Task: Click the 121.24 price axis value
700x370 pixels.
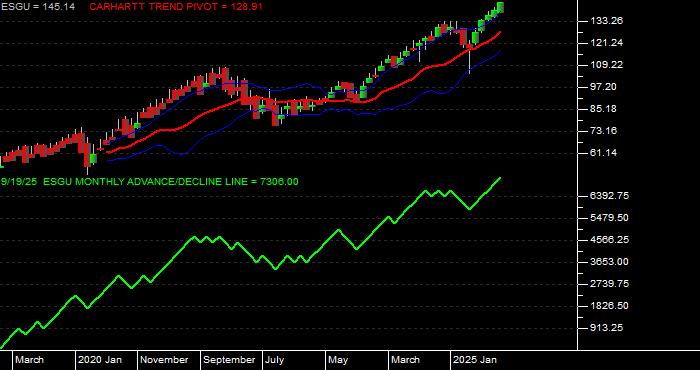Action: pyautogui.click(x=606, y=43)
